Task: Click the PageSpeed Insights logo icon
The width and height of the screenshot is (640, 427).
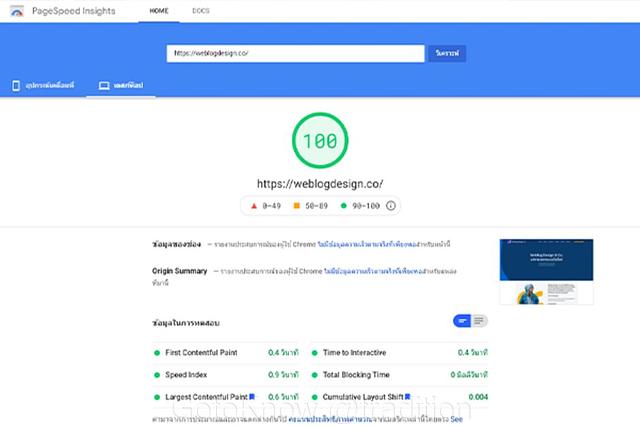Action: [x=17, y=11]
